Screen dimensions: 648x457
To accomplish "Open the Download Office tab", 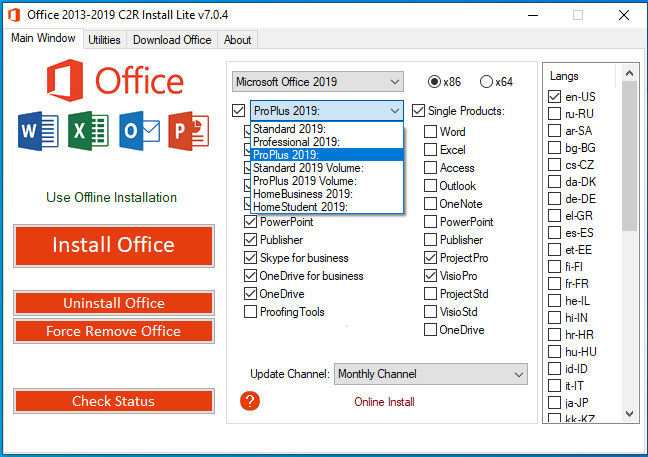I will click(172, 40).
